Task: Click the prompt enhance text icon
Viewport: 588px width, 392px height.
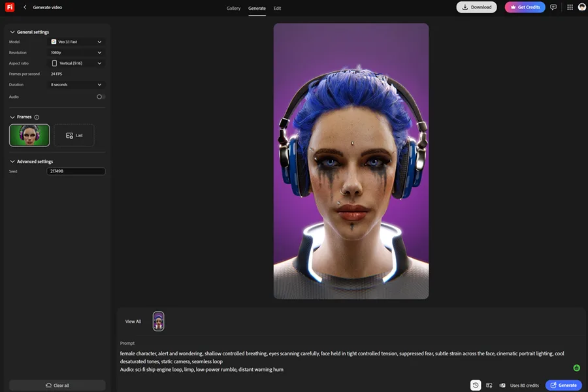Action: 489,385
